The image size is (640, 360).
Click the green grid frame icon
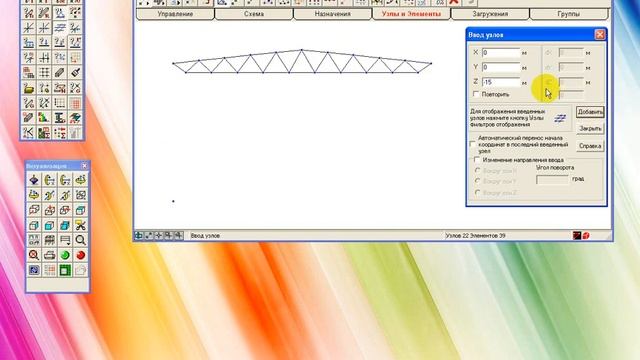(x=65, y=270)
